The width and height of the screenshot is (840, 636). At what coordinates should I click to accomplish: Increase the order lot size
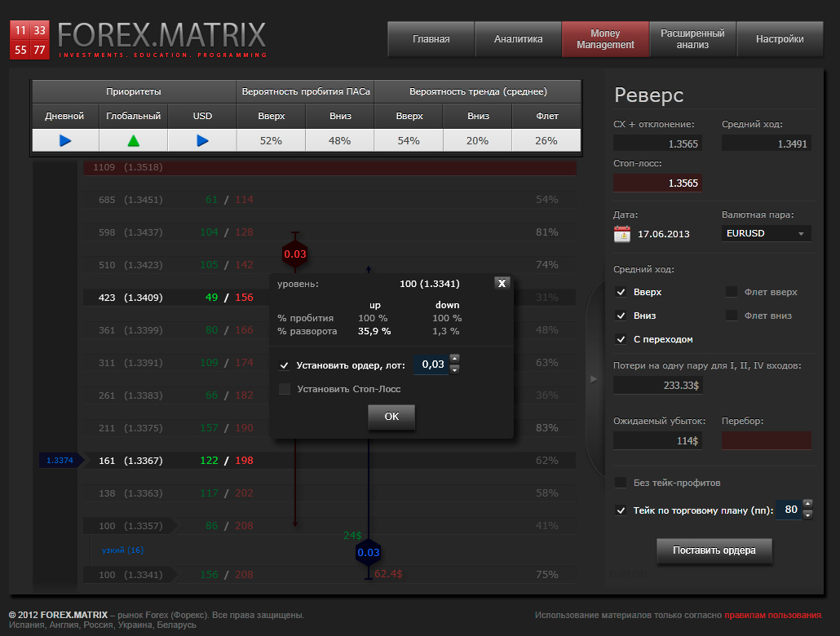tap(454, 359)
